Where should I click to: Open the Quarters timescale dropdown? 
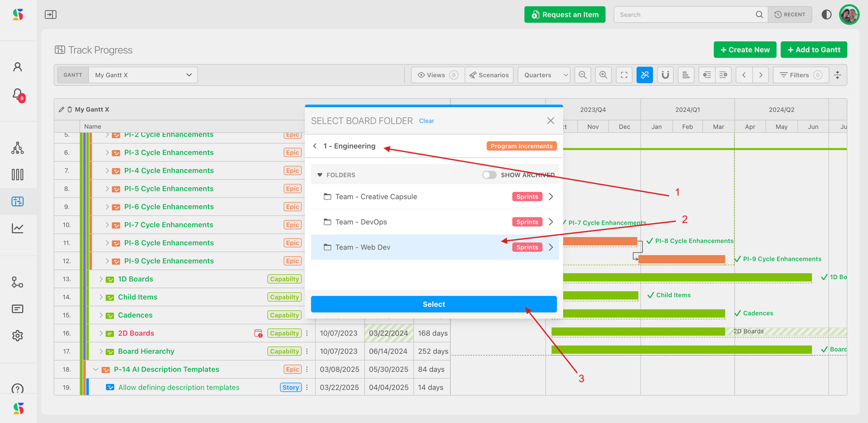(544, 75)
